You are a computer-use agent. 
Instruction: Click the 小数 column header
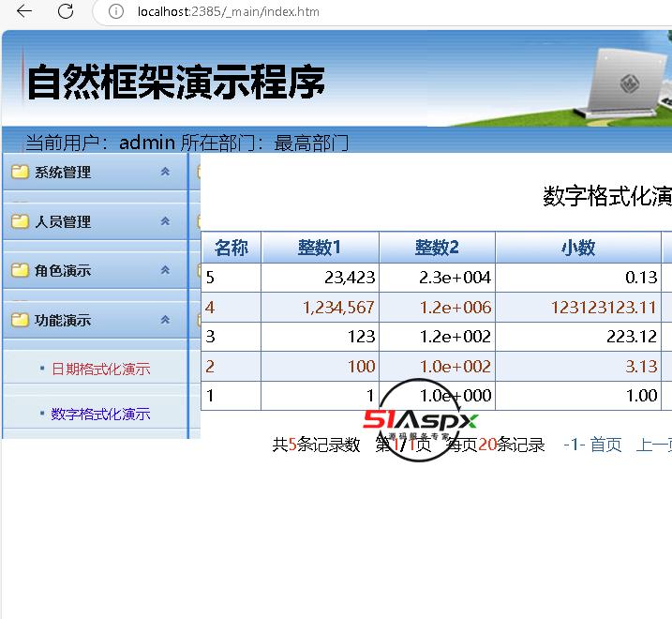[x=577, y=248]
